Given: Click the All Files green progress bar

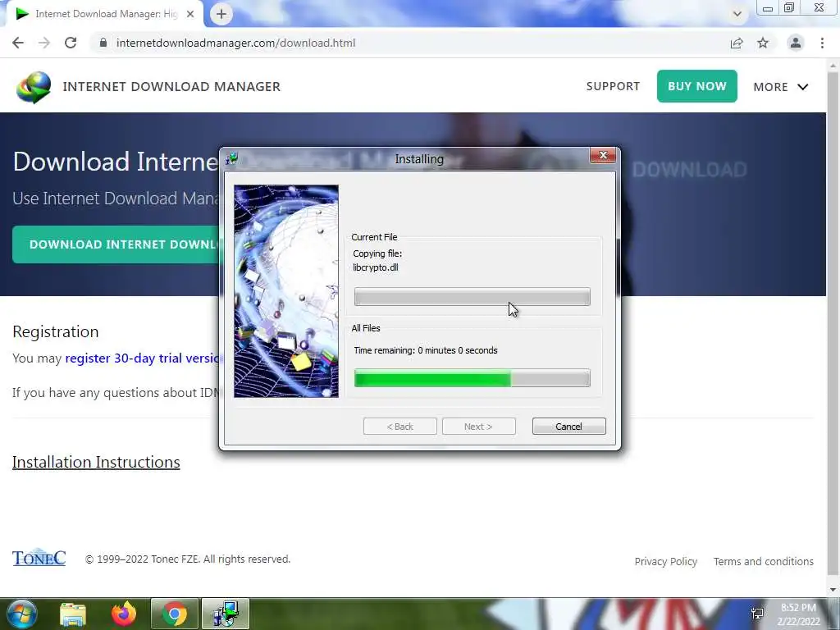Looking at the screenshot, I should 472,378.
